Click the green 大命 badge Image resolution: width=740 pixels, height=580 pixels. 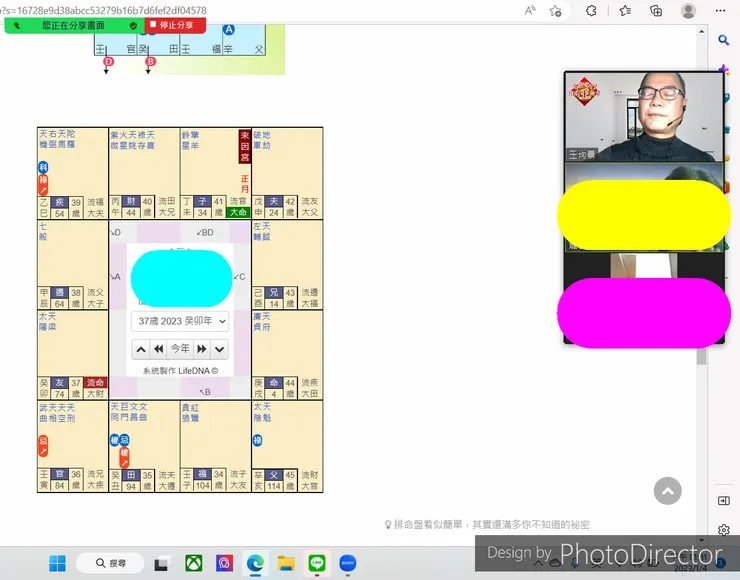coord(238,212)
